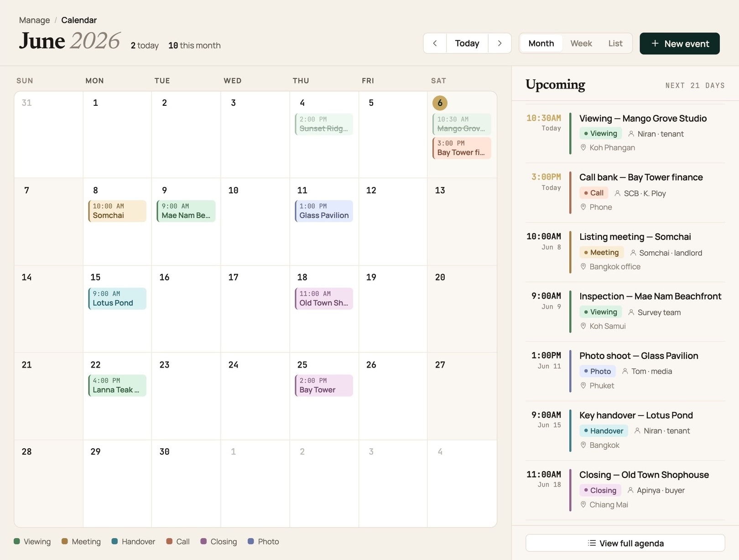
Task: Click the Photo legend color swatch
Action: click(x=251, y=541)
